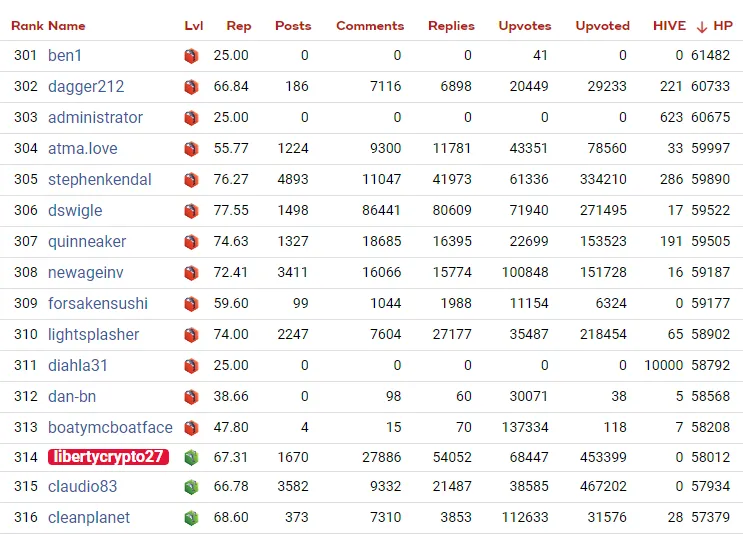Viewport: 743px width, 535px height.
Task: Sort table by Upvotes column header
Action: tap(525, 26)
